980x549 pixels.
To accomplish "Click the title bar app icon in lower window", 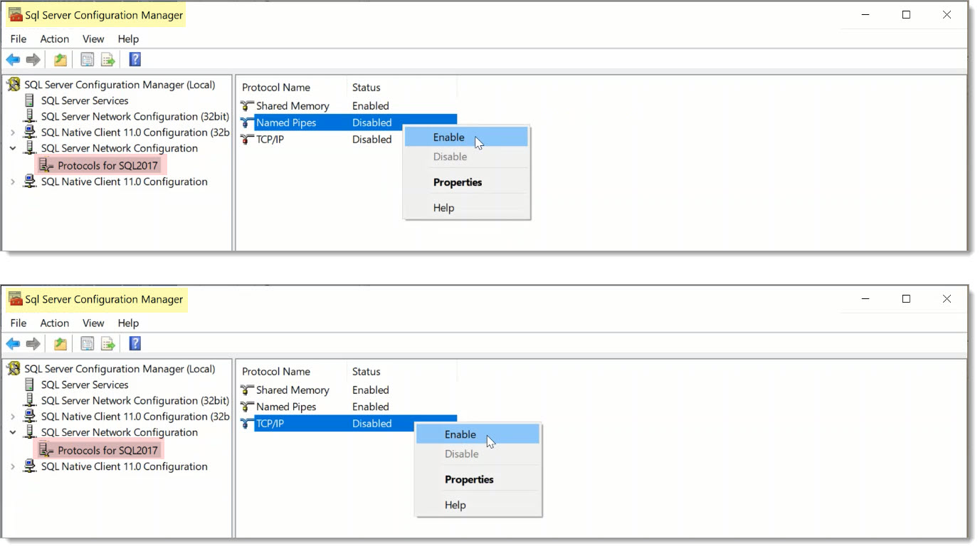I will (x=16, y=299).
